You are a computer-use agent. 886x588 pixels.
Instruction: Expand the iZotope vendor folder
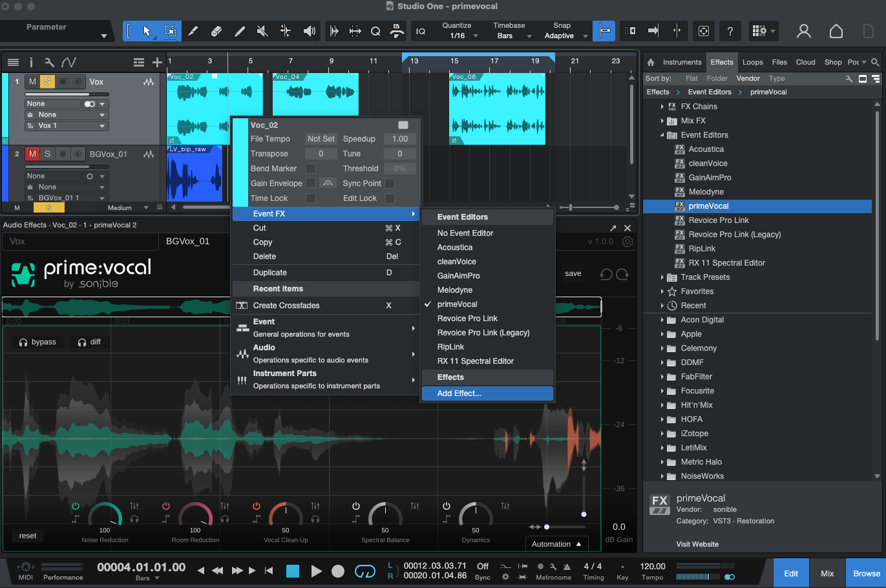point(662,434)
